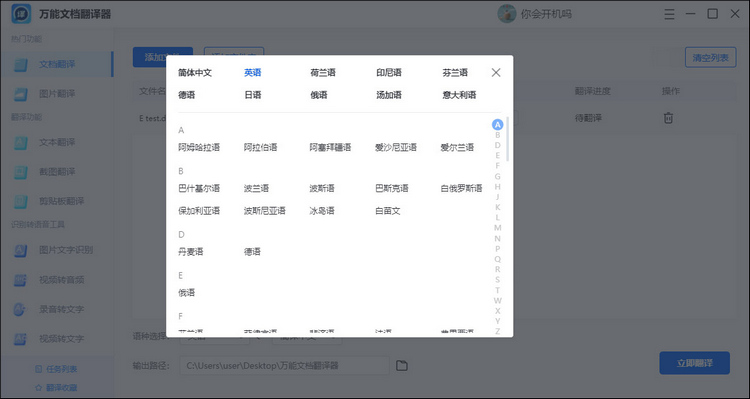Select 波斯尼亚语 under section B

[x=265, y=211]
